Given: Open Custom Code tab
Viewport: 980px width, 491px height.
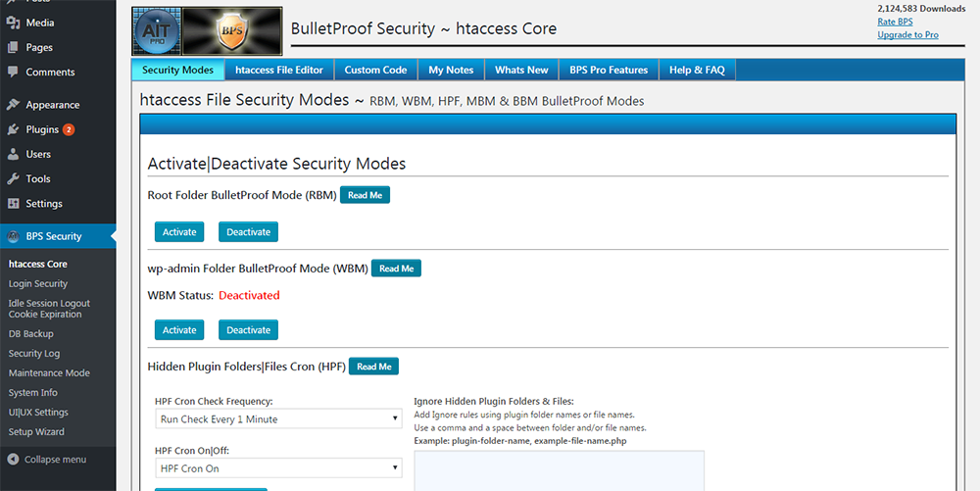Looking at the screenshot, I should (375, 70).
